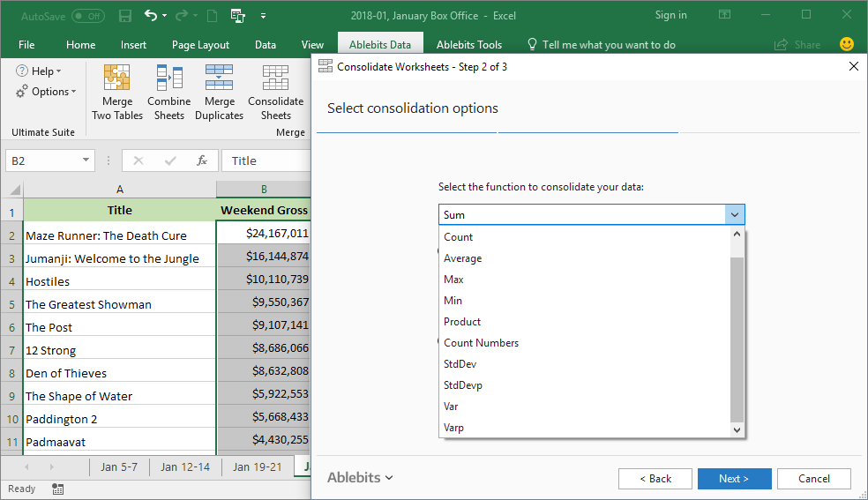This screenshot has height=500, width=868.
Task: Open the Combine Sheets tool
Action: (168, 92)
